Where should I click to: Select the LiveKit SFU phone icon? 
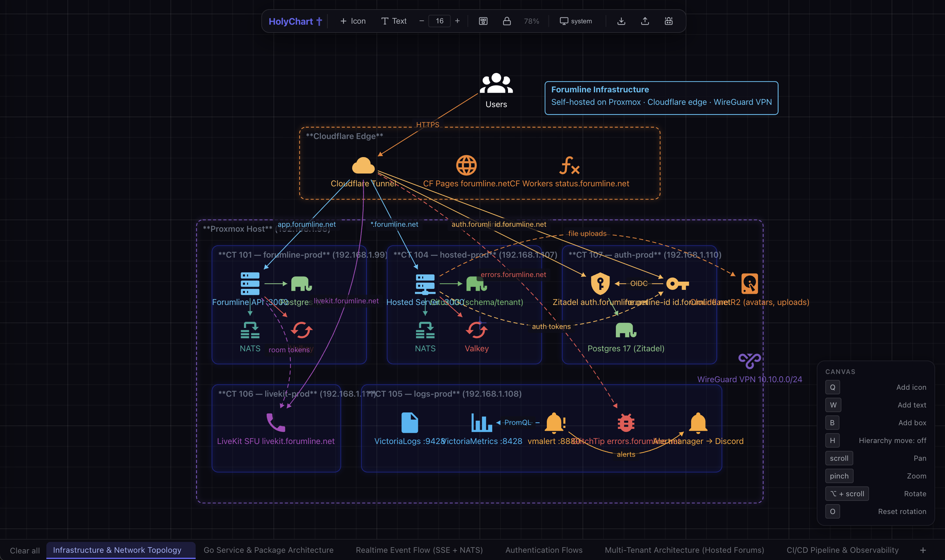(x=276, y=423)
